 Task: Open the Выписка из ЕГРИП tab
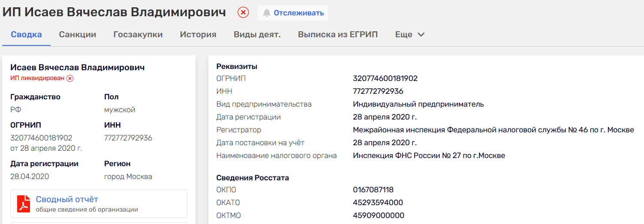click(338, 35)
